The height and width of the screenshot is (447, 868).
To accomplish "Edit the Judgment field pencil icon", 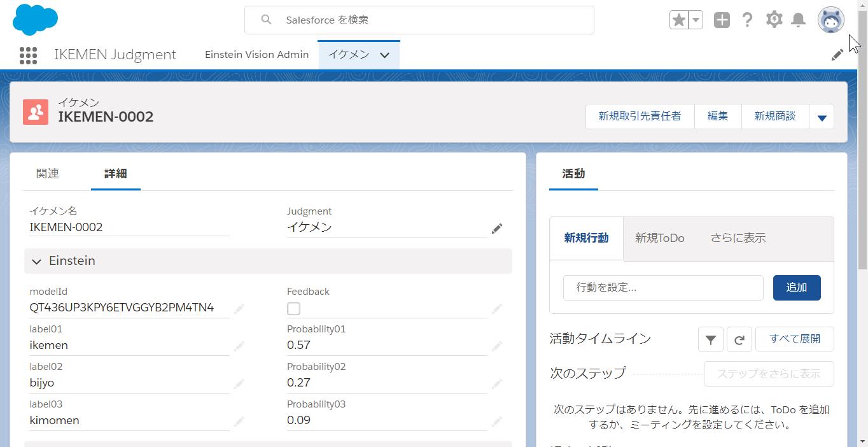I will pyautogui.click(x=497, y=228).
